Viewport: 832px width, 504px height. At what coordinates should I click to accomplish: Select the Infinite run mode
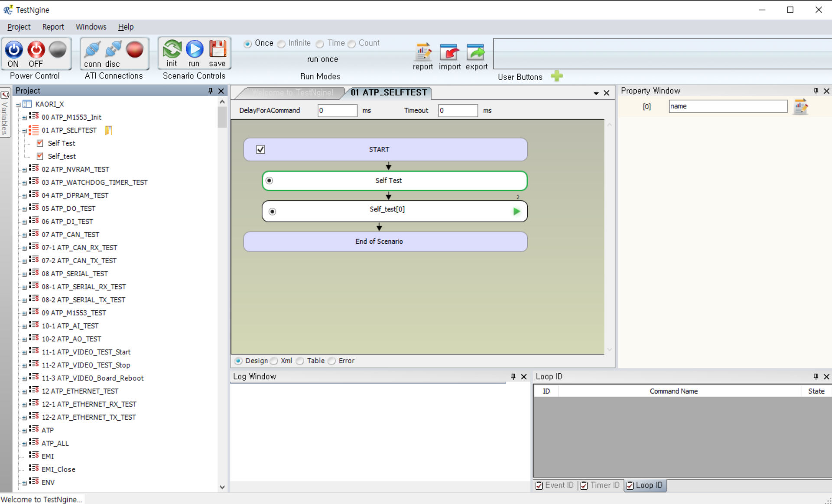click(281, 44)
